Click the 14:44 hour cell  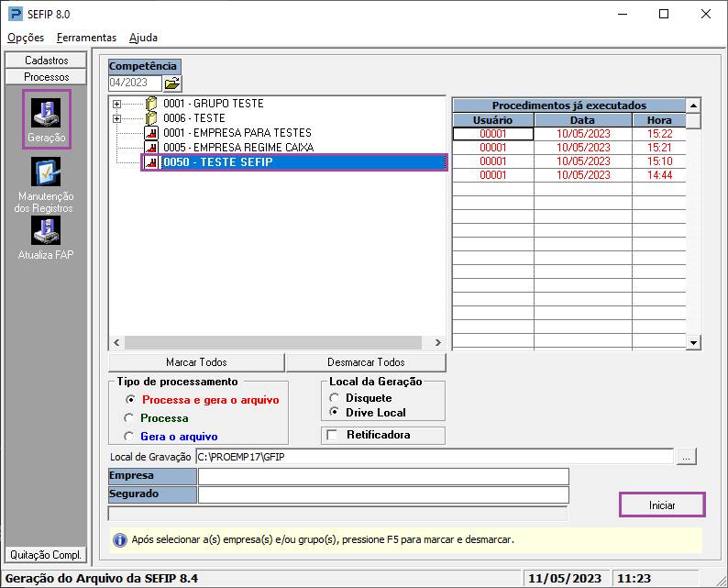[659, 175]
